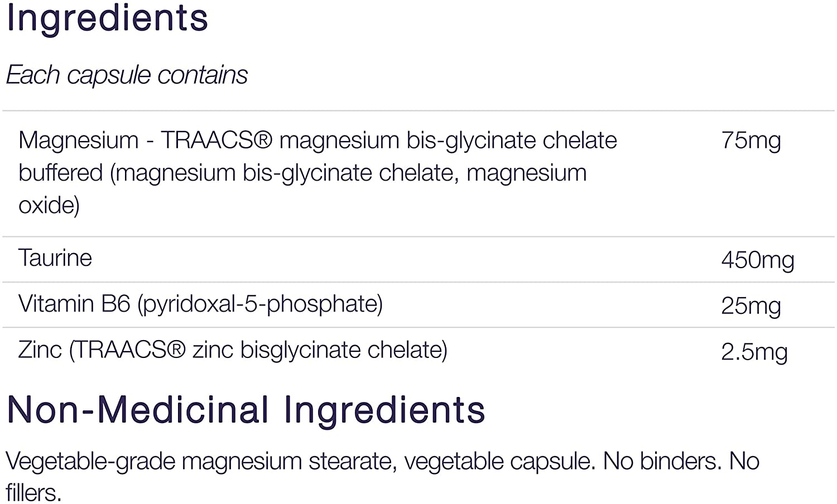Select the 25mg vitamin B6 amount

click(x=751, y=306)
